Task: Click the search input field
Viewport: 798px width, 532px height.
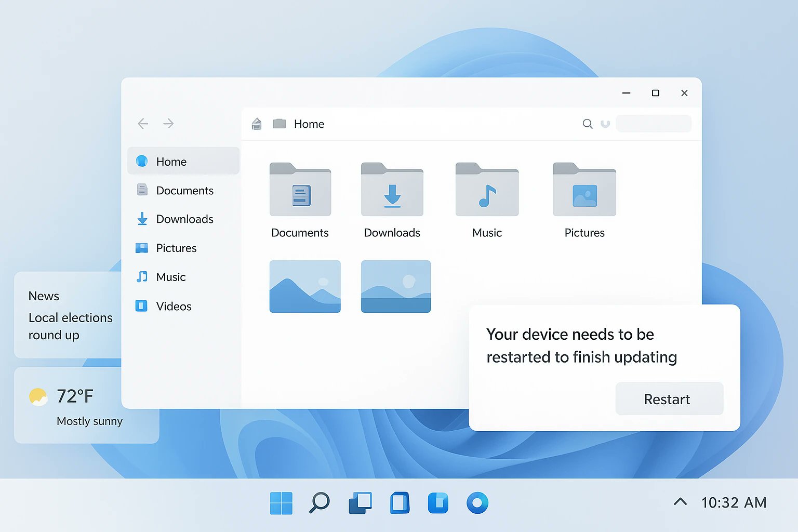Action: tap(653, 124)
